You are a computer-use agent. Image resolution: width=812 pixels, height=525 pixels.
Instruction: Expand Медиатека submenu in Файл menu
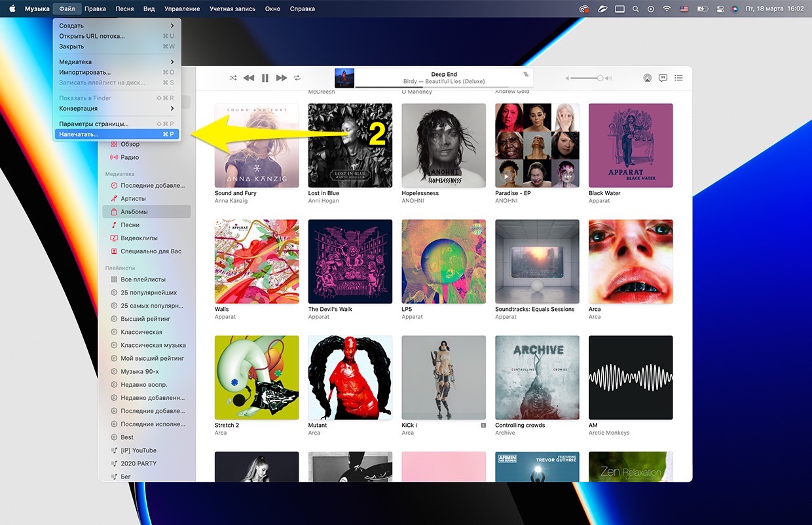(117, 62)
